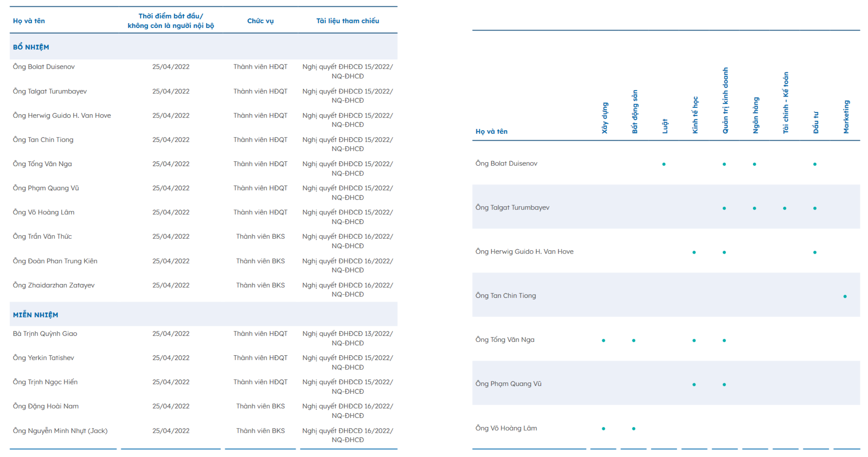Screen dimensions: 868x457
Task: Select the name 'Ông Trịnh Ngọc Hiển'
Action: click(45, 382)
